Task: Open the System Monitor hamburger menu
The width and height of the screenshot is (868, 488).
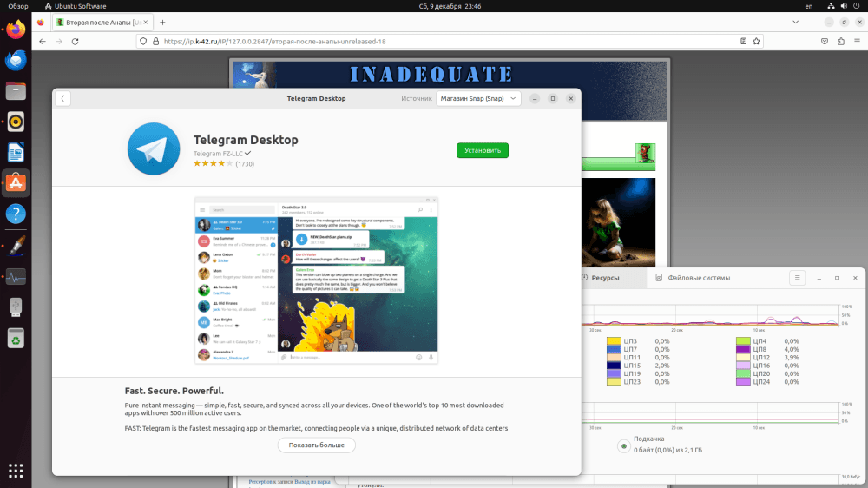Action: click(x=797, y=278)
